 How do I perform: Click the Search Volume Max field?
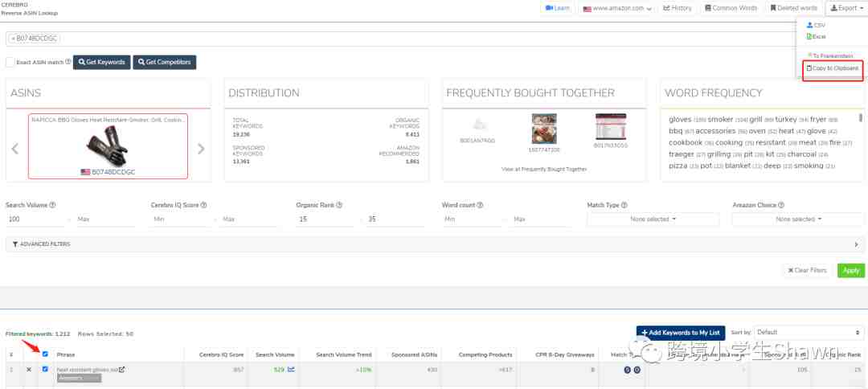click(104, 219)
